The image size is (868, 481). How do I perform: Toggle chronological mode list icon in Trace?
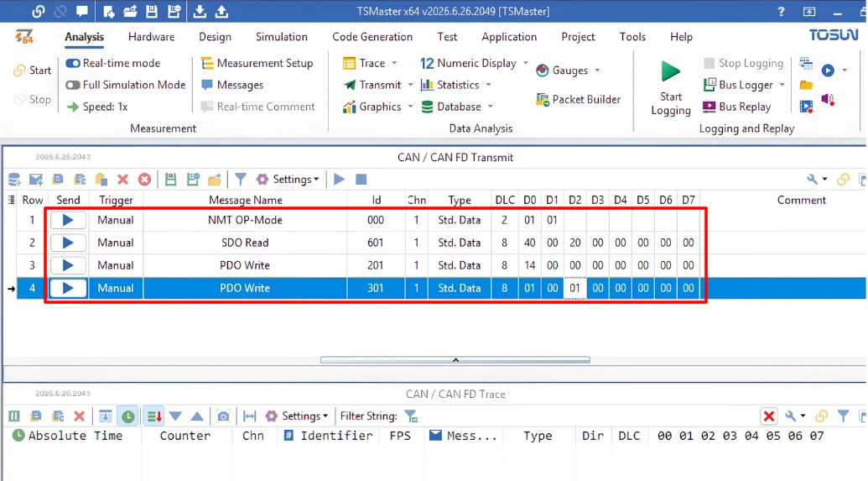tap(154, 416)
